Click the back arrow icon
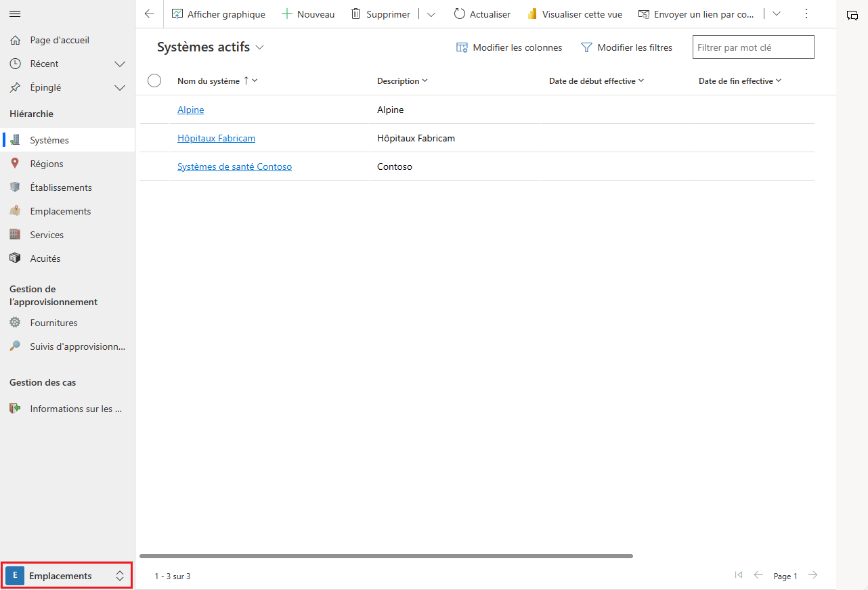Viewport: 868px width, 590px height. tap(150, 14)
